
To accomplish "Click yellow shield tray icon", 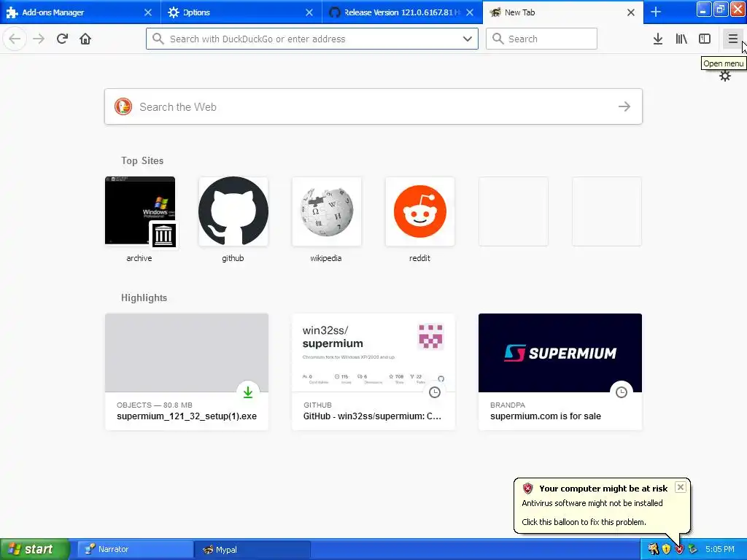I will 666,550.
